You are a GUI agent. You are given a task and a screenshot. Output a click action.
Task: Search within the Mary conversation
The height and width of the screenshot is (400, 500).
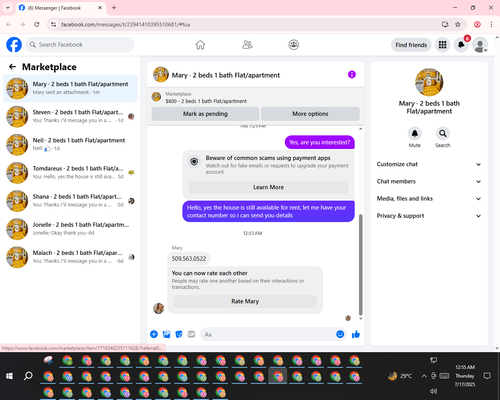443,134
